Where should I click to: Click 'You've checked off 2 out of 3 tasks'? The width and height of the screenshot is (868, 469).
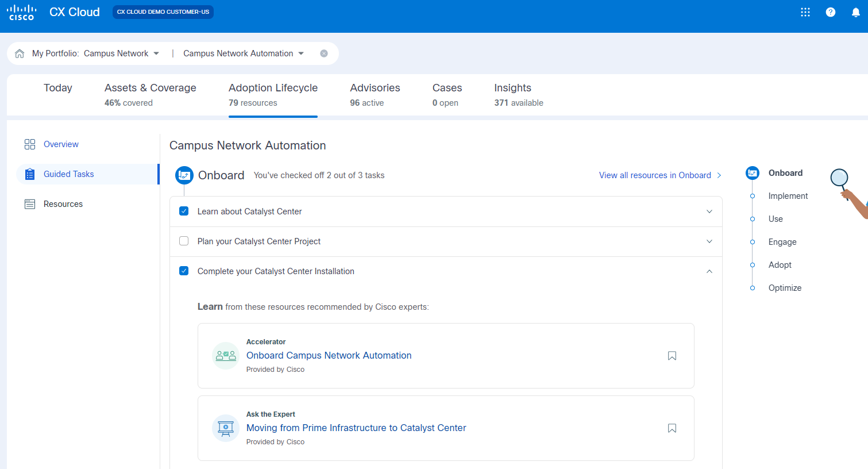(x=319, y=175)
